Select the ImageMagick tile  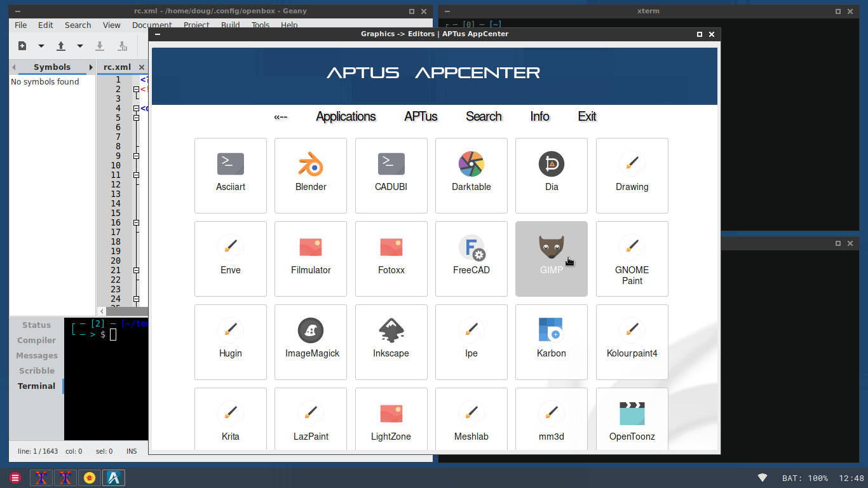coord(311,342)
